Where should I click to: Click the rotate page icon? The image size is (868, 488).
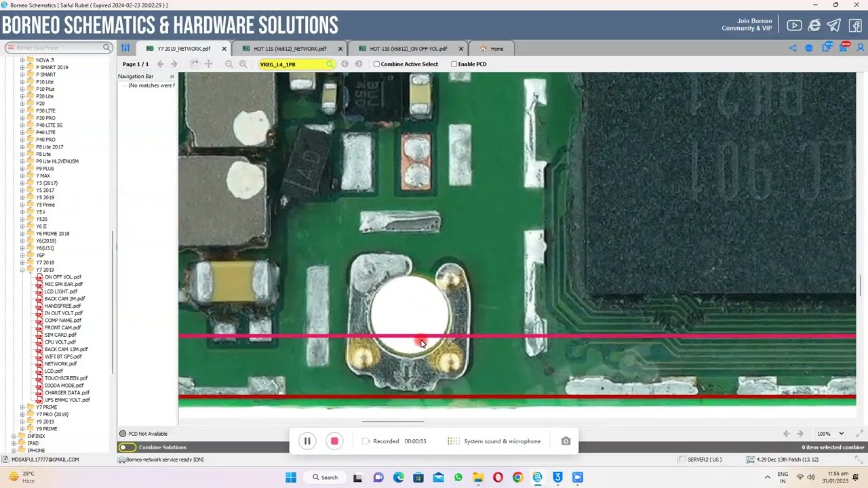[195, 64]
